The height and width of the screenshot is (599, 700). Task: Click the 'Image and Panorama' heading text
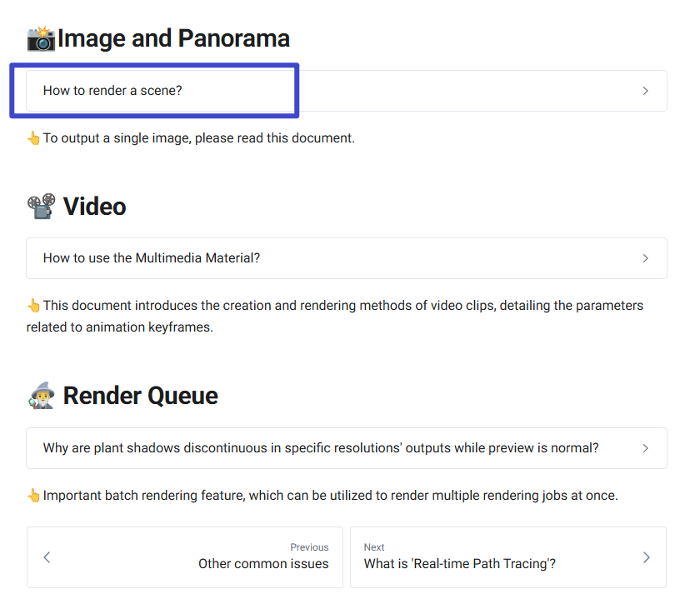click(x=173, y=38)
